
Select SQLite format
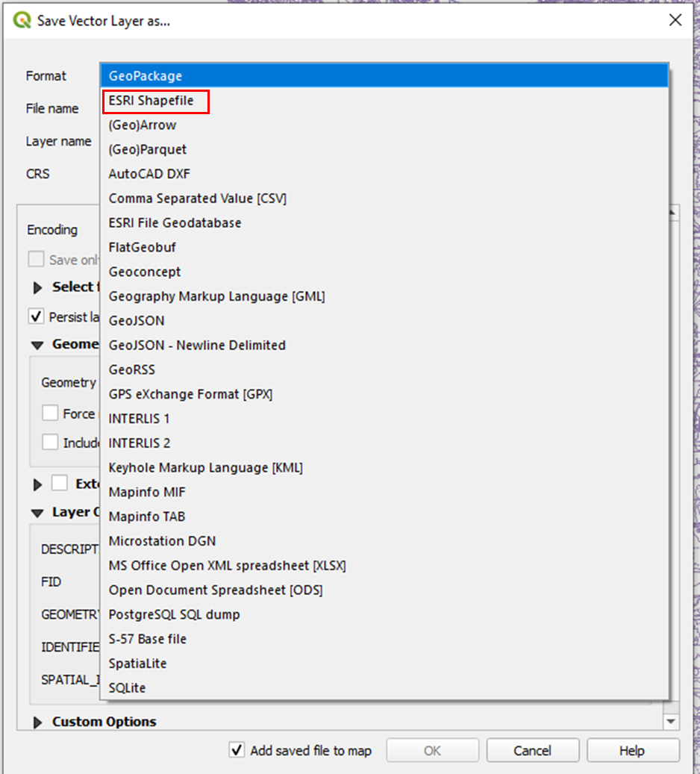384,687
